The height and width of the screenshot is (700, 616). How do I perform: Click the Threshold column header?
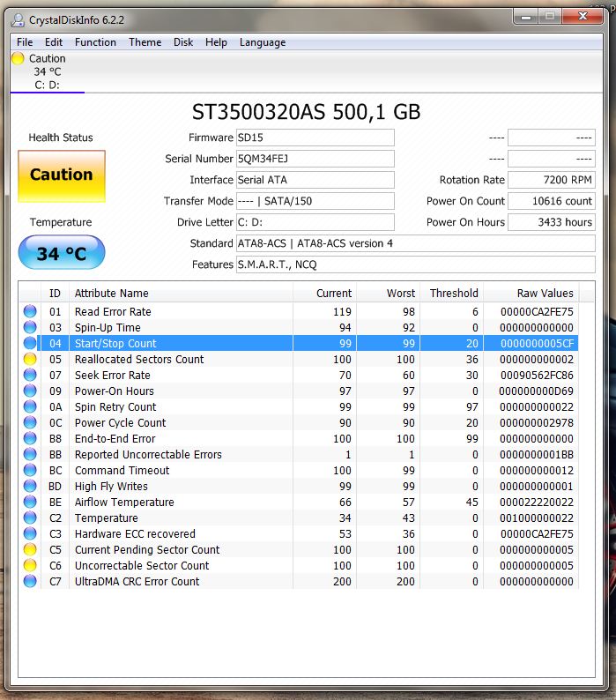click(x=451, y=294)
